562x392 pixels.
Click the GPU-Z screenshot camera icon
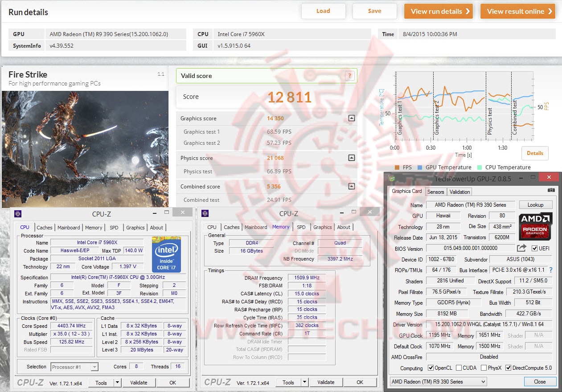[x=551, y=190]
